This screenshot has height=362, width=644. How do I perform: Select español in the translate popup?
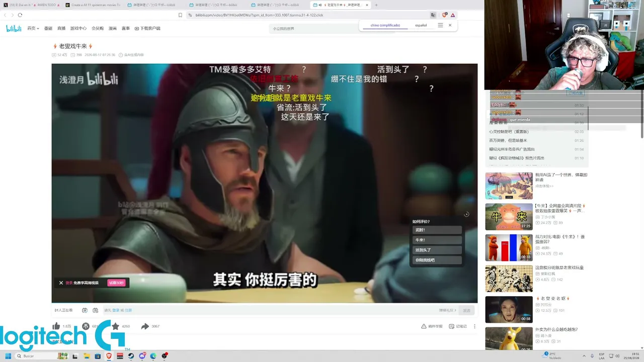(x=421, y=25)
